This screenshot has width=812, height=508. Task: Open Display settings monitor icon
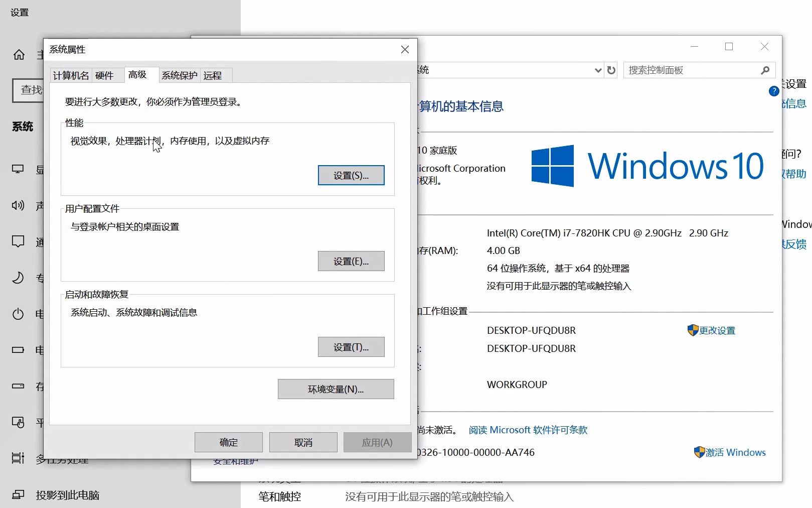point(18,169)
